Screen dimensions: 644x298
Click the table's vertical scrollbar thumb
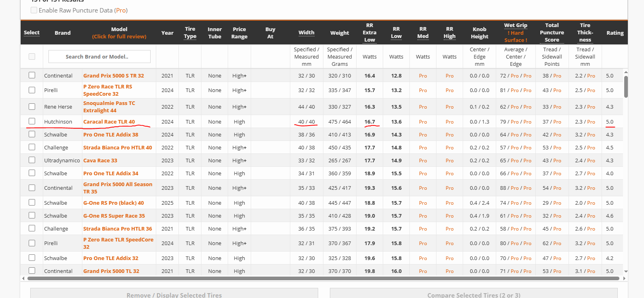(x=626, y=86)
